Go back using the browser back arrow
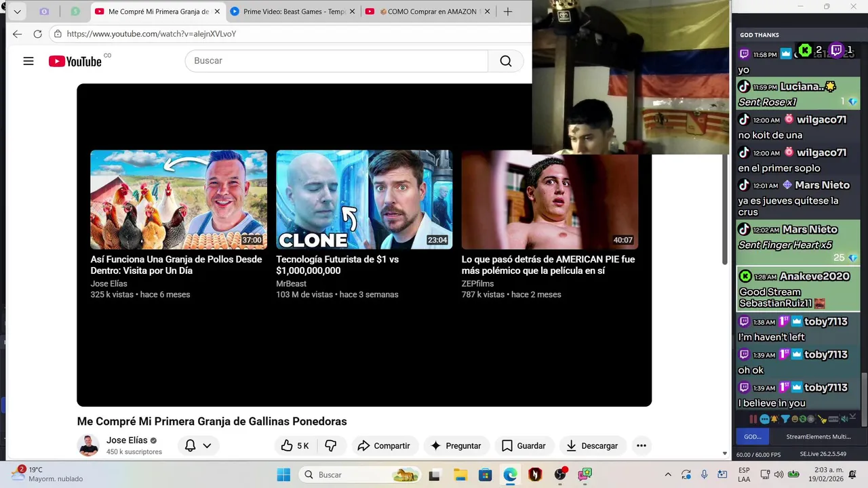 [17, 34]
